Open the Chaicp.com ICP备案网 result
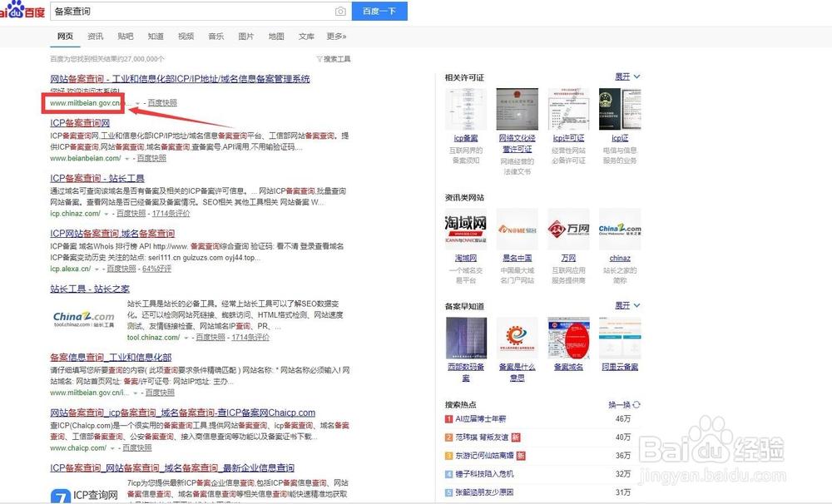This screenshot has height=504, width=832. point(182,413)
